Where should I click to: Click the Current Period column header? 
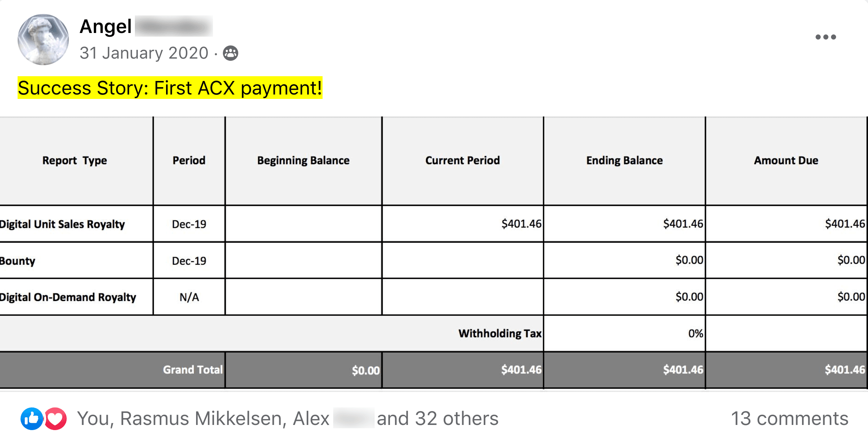point(462,160)
